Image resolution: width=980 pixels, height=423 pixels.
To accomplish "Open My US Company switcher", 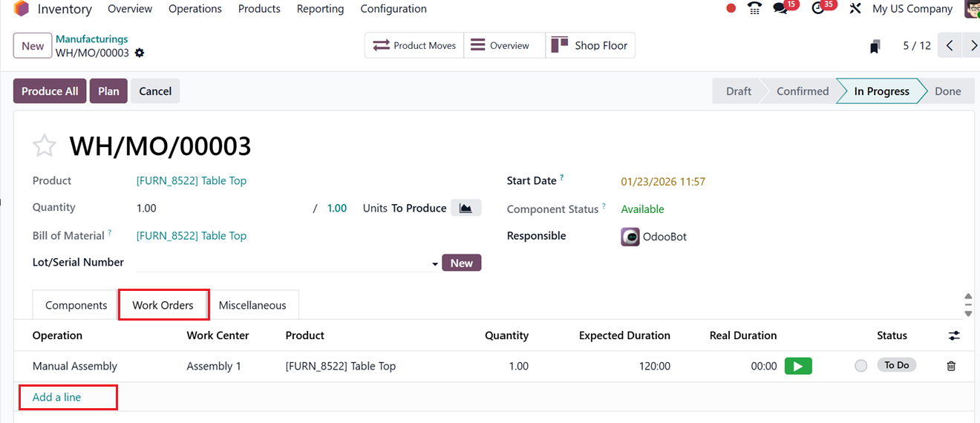I will 912,9.
